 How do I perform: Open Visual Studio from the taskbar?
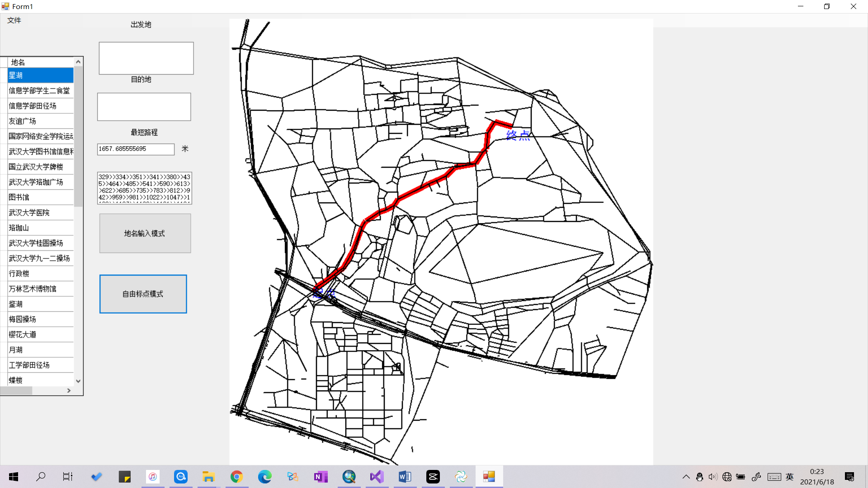coord(377,477)
